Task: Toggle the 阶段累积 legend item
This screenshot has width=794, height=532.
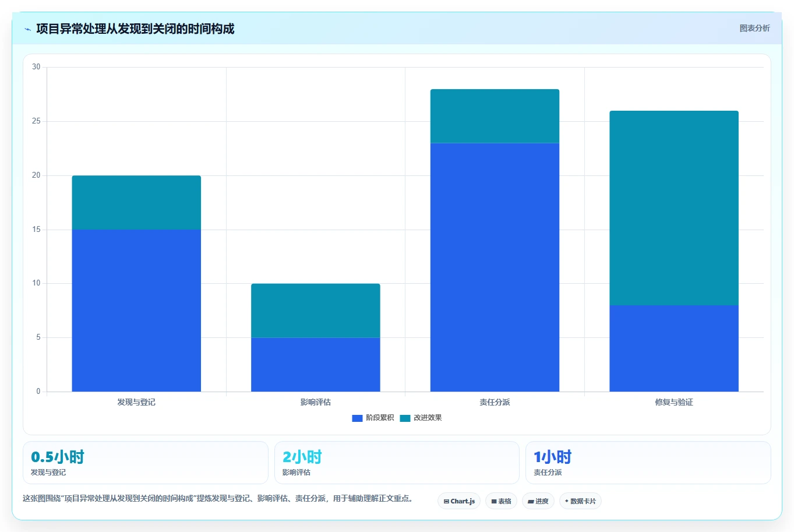Action: coord(373,418)
